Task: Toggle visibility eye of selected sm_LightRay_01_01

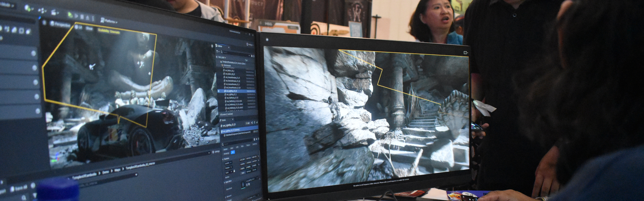Action: (219, 91)
